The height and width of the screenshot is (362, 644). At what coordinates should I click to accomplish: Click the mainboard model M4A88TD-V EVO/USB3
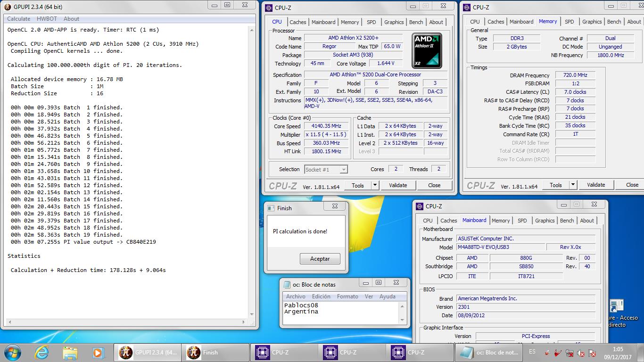coord(501,247)
